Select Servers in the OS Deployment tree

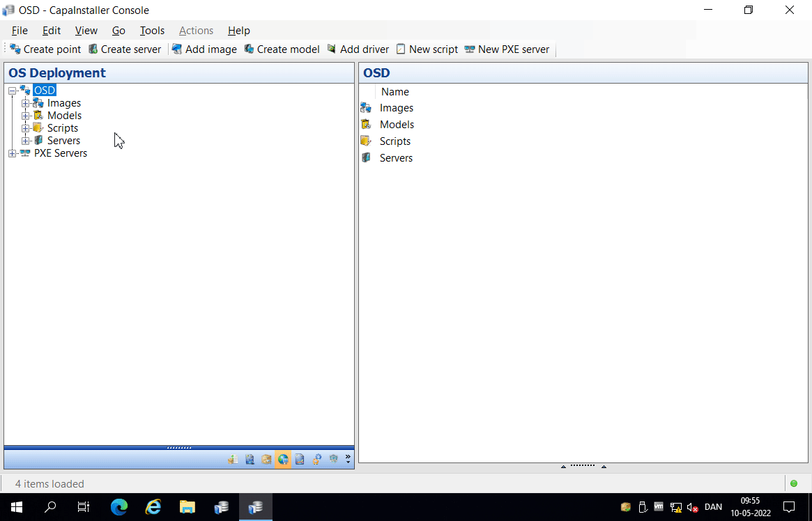click(63, 140)
